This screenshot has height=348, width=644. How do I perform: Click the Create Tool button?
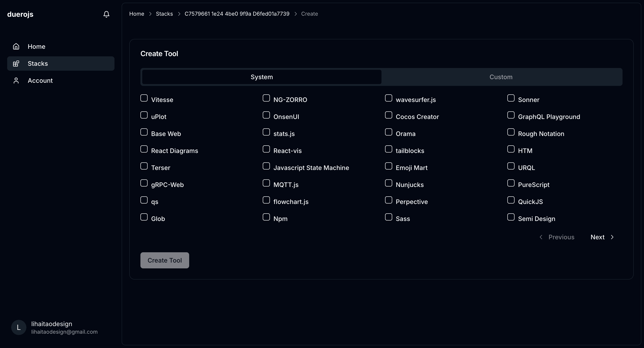coord(165,260)
